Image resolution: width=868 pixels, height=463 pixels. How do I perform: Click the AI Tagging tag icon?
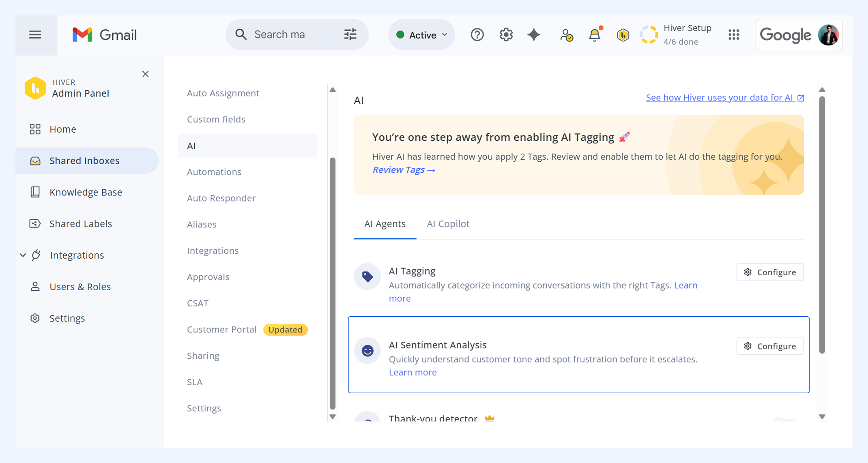click(367, 277)
